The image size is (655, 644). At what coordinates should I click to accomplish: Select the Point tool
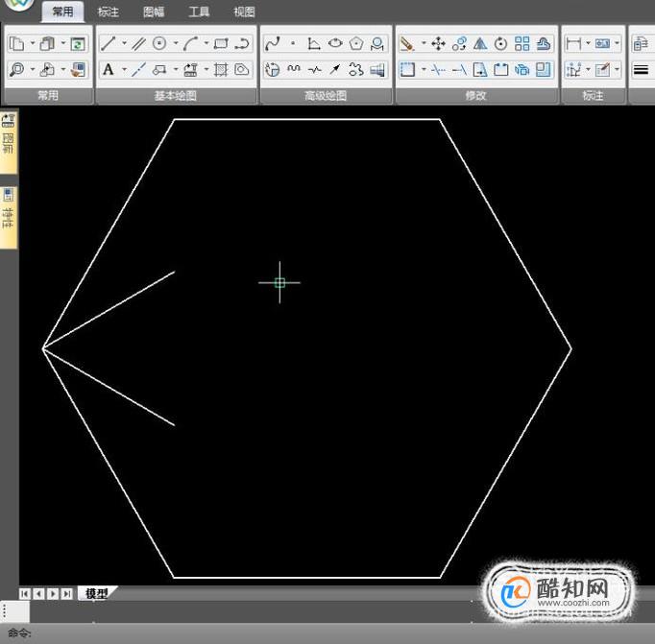(293, 43)
